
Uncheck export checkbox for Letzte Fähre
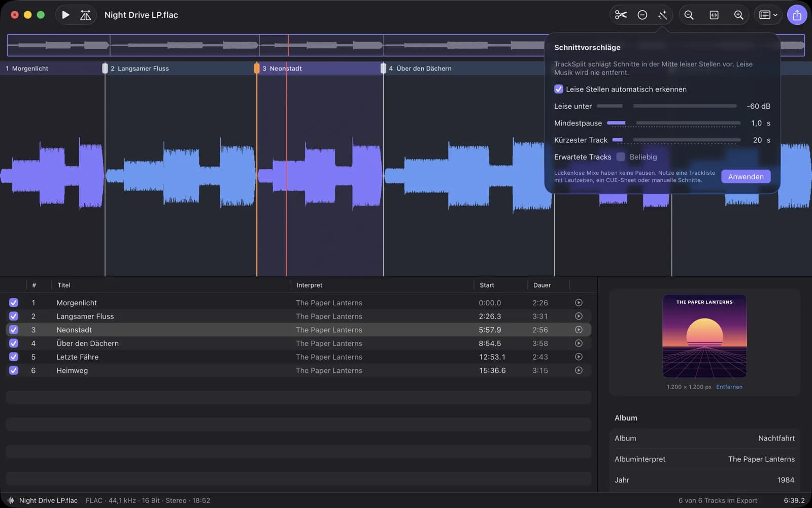(14, 357)
